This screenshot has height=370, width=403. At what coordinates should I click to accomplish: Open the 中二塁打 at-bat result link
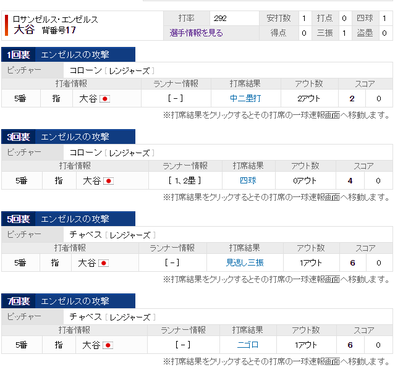(x=246, y=98)
